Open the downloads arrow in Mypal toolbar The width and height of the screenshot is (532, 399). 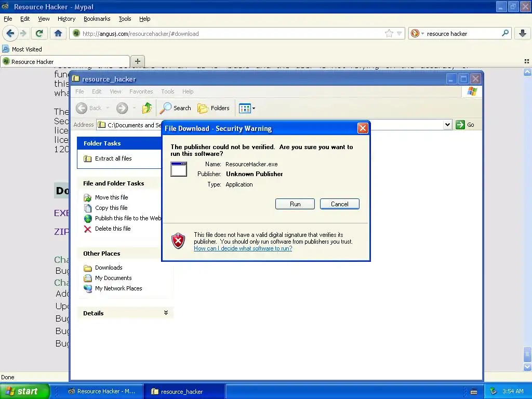pos(523,33)
